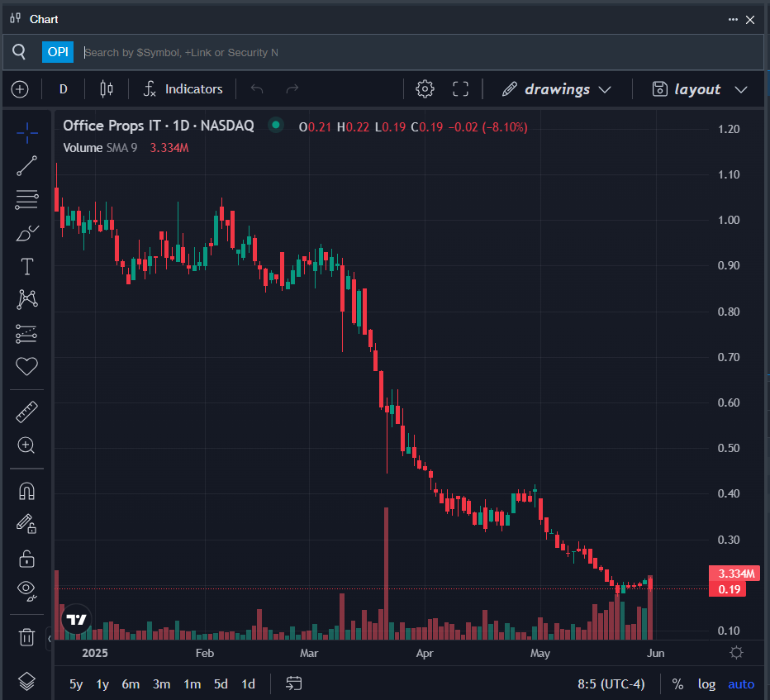Click the Go to date calendar icon
Screen dimensions: 770x700
pyautogui.click(x=293, y=683)
